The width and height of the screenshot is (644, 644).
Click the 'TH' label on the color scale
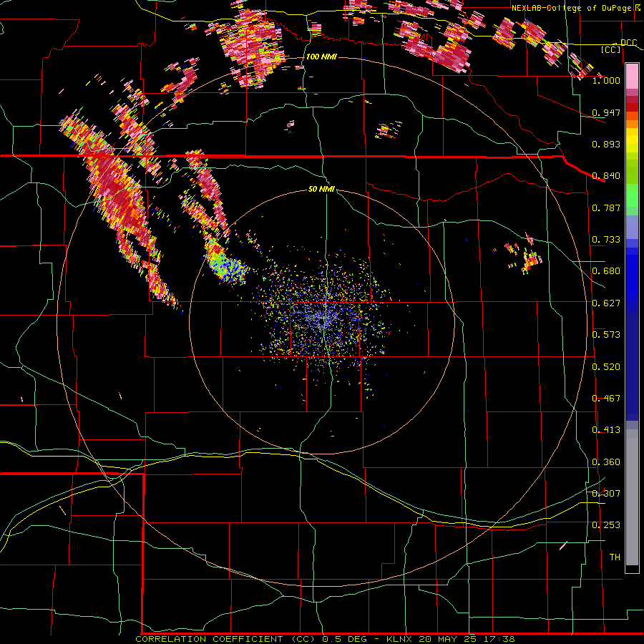point(615,557)
